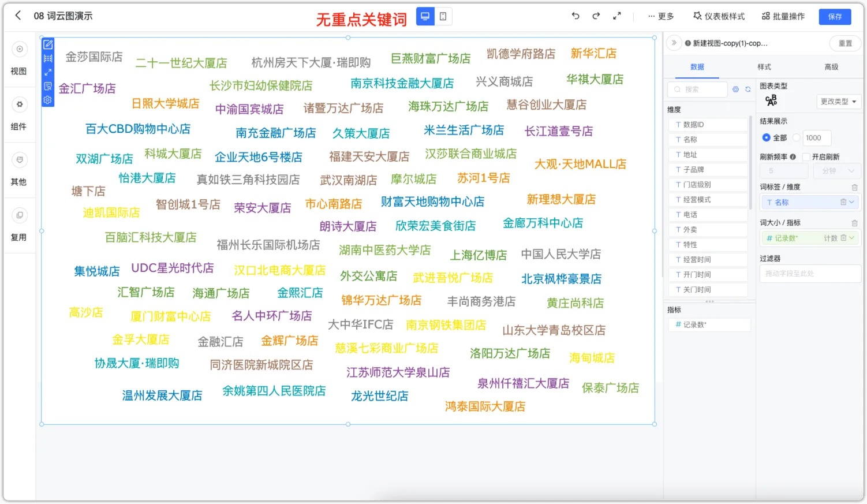The image size is (867, 504).
Task: Collapse the right configuration panel
Action: tap(674, 43)
